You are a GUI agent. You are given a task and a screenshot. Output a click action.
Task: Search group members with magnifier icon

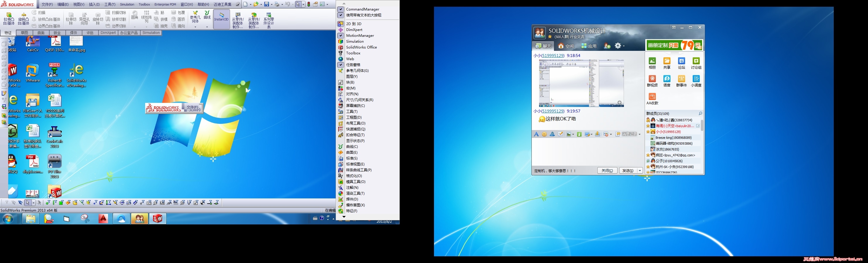pyautogui.click(x=700, y=113)
